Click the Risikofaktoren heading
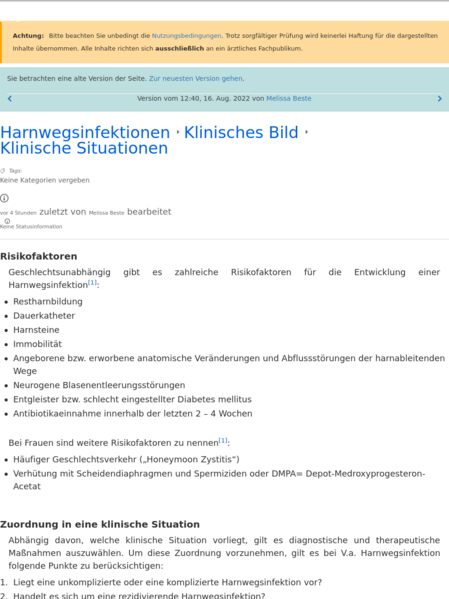Viewport: 449px width, 599px height. pyautogui.click(x=39, y=256)
